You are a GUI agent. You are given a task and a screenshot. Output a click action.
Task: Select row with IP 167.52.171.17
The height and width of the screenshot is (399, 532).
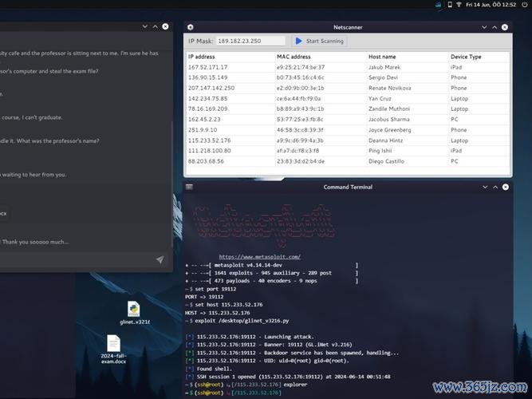click(348, 67)
